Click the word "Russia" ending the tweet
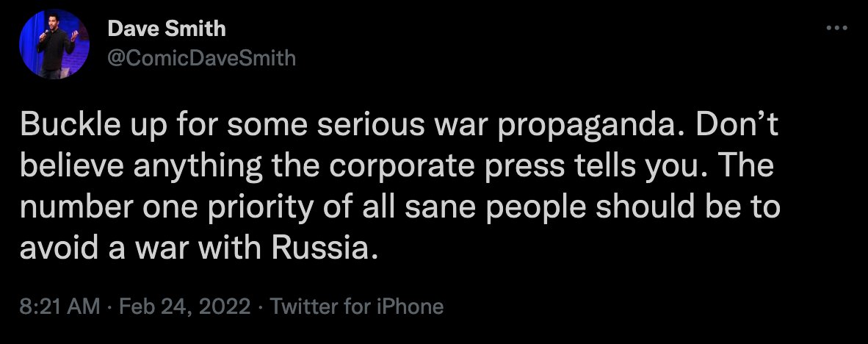The height and width of the screenshot is (344, 868). (319, 248)
